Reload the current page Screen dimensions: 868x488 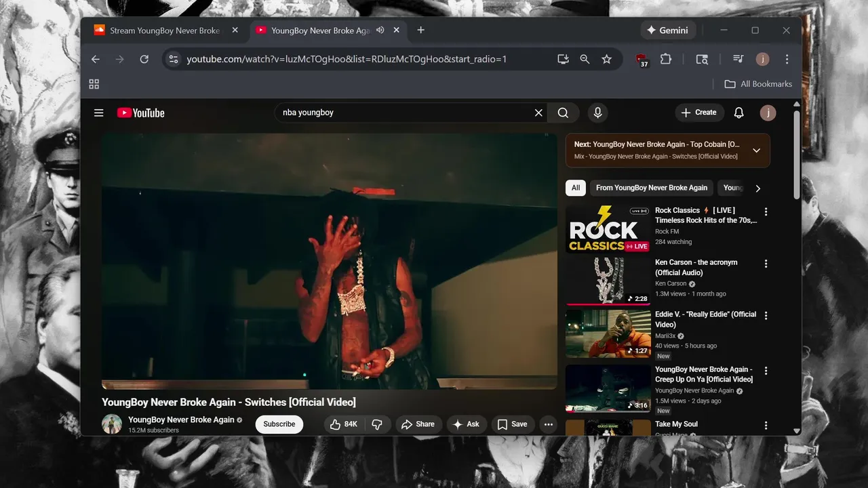click(144, 59)
